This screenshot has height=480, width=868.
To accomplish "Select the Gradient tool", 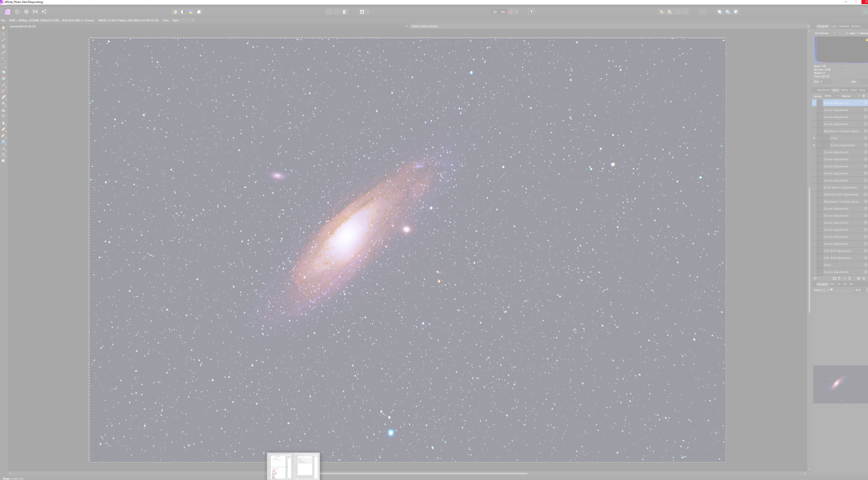I will (x=3, y=78).
